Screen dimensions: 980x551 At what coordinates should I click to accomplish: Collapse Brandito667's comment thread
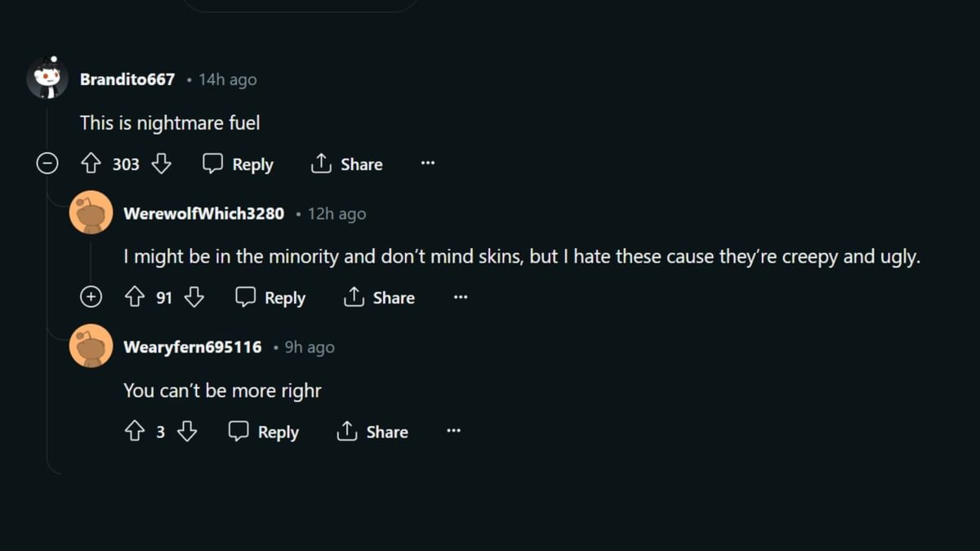coord(47,164)
